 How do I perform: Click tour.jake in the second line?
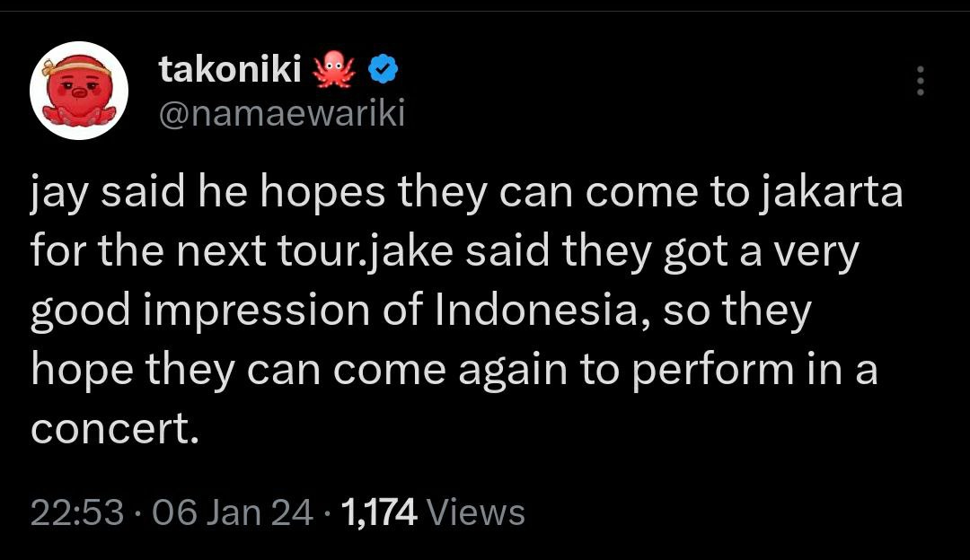tap(365, 252)
